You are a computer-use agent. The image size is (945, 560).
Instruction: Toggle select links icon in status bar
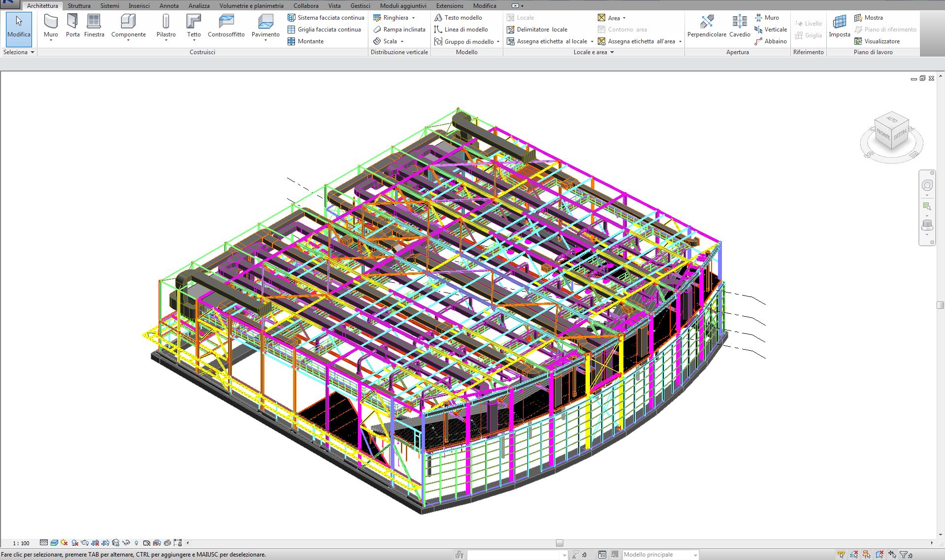coord(841,555)
